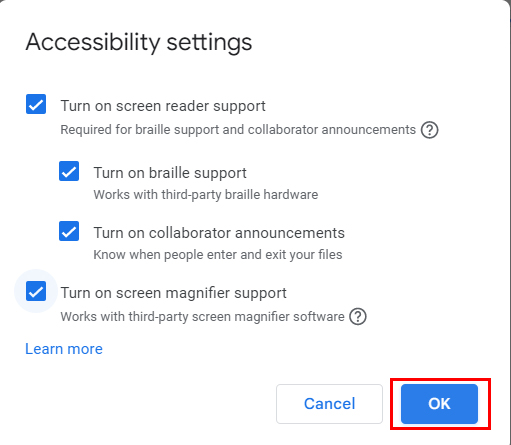Toggle the collaborator announcements checkbox
The height and width of the screenshot is (445, 511).
coord(69,231)
